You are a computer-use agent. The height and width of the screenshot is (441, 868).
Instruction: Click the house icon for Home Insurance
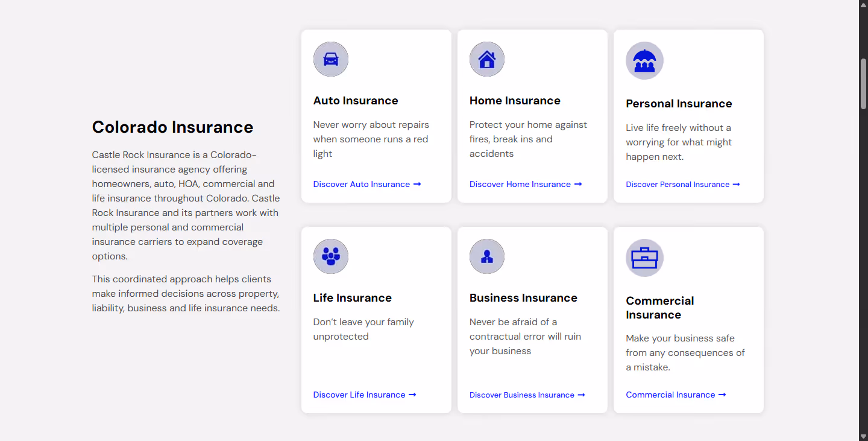point(487,59)
